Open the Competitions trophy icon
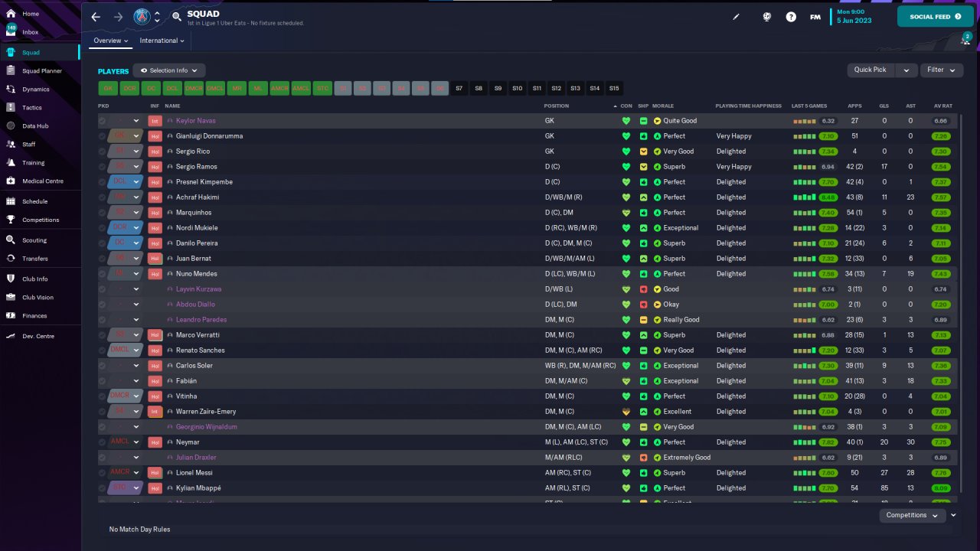Image resolution: width=980 pixels, height=551 pixels. pyautogui.click(x=11, y=220)
